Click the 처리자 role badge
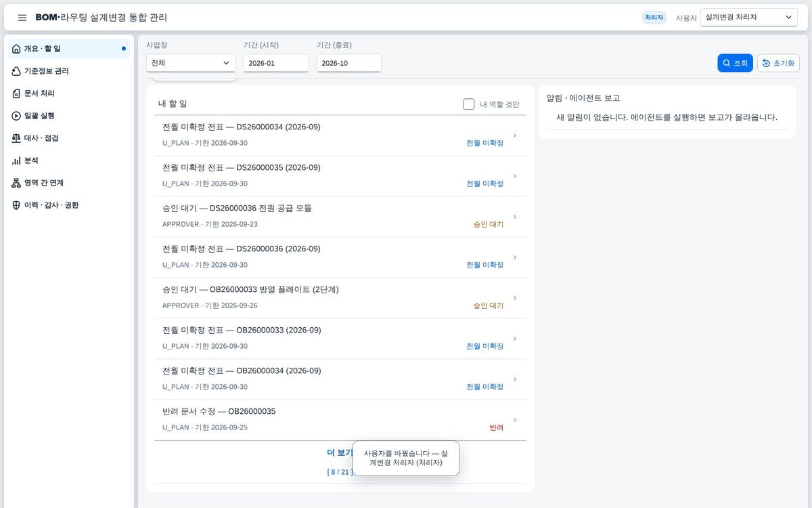This screenshot has height=508, width=812. [x=654, y=18]
